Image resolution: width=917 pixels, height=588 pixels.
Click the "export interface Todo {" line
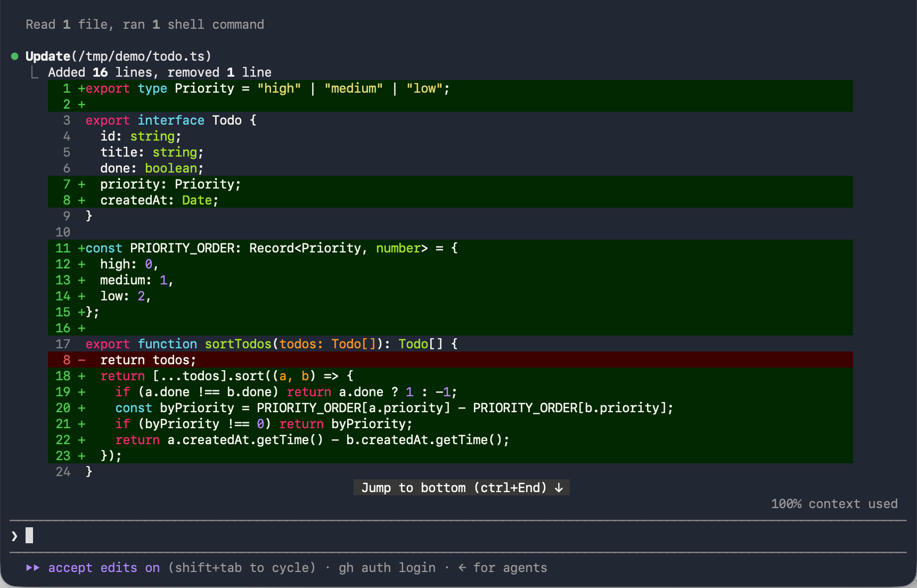450,120
